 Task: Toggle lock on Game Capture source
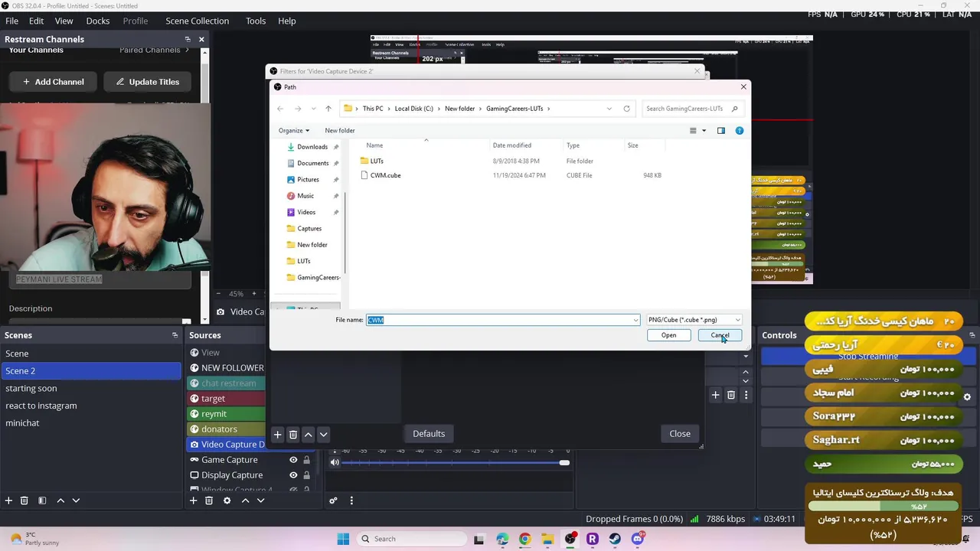[x=306, y=460]
